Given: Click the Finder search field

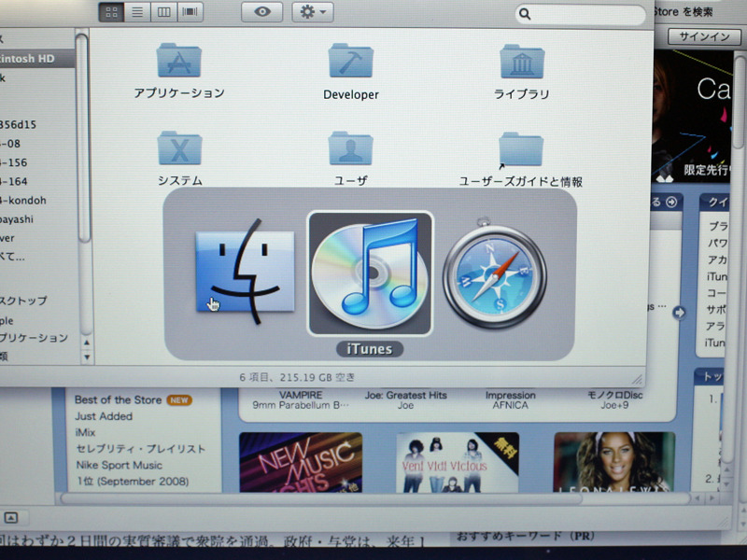Looking at the screenshot, I should 580,14.
